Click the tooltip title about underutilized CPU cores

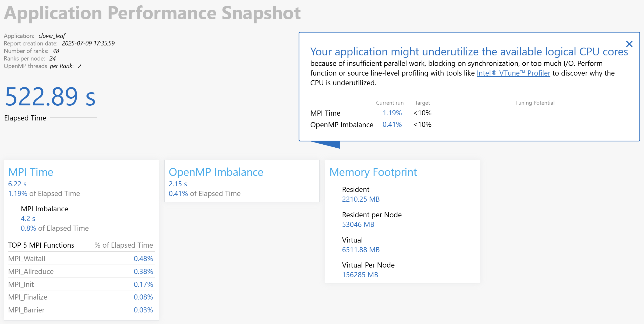click(469, 52)
